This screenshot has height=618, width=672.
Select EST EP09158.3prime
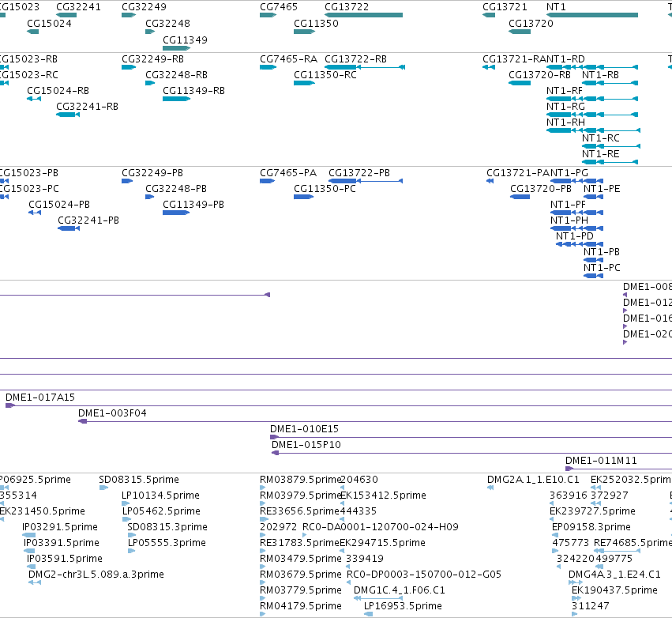pyautogui.click(x=555, y=536)
